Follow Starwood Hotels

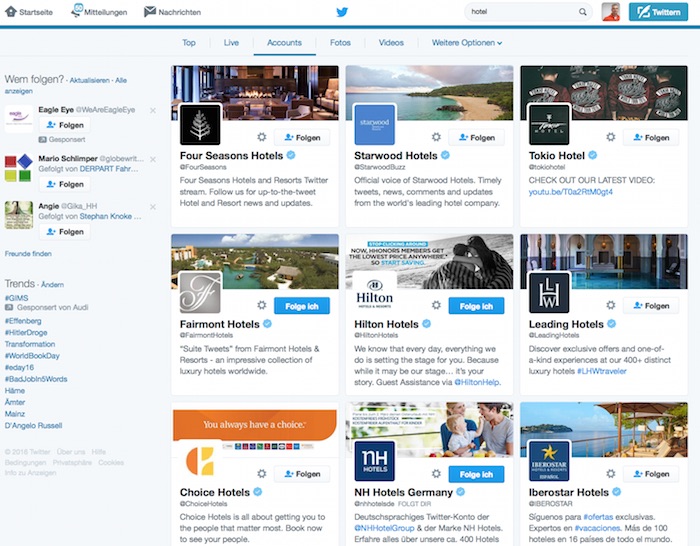pyautogui.click(x=476, y=138)
